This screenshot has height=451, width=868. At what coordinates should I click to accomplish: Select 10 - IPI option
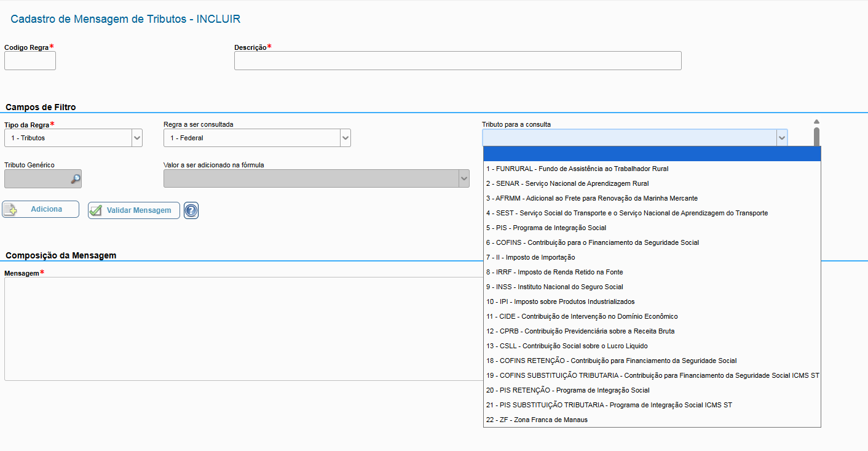click(560, 301)
